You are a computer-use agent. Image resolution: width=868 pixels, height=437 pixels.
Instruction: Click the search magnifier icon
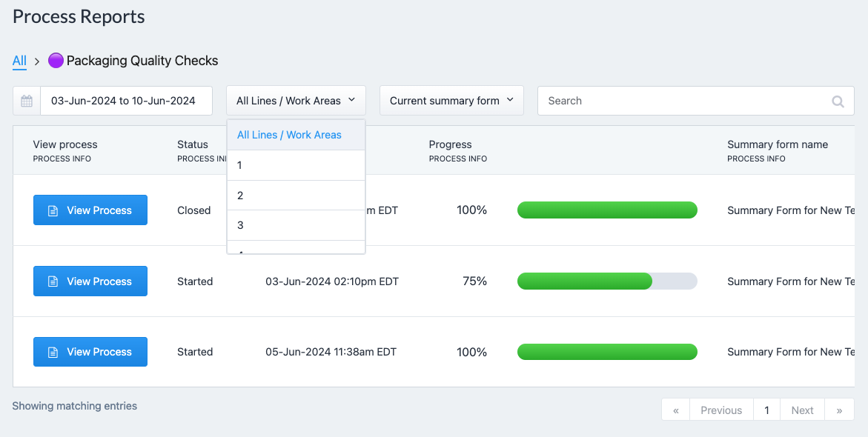point(838,101)
